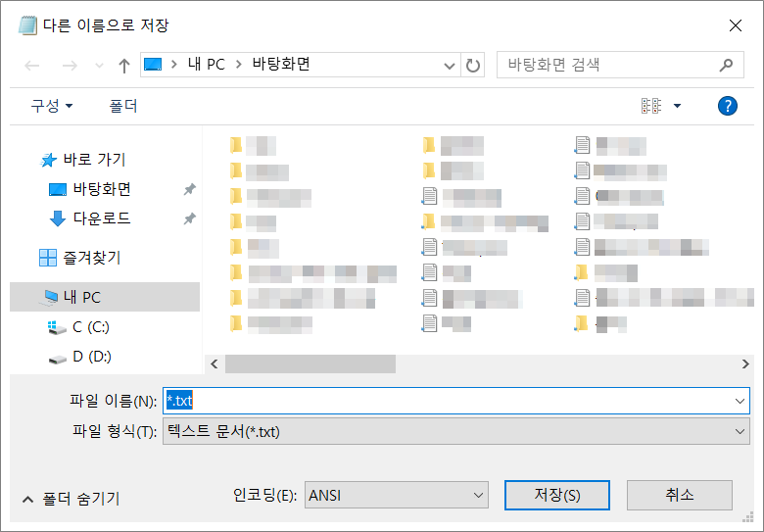The height and width of the screenshot is (532, 764).
Task: Select 내 PC in the navigation pane
Action: coord(105,297)
